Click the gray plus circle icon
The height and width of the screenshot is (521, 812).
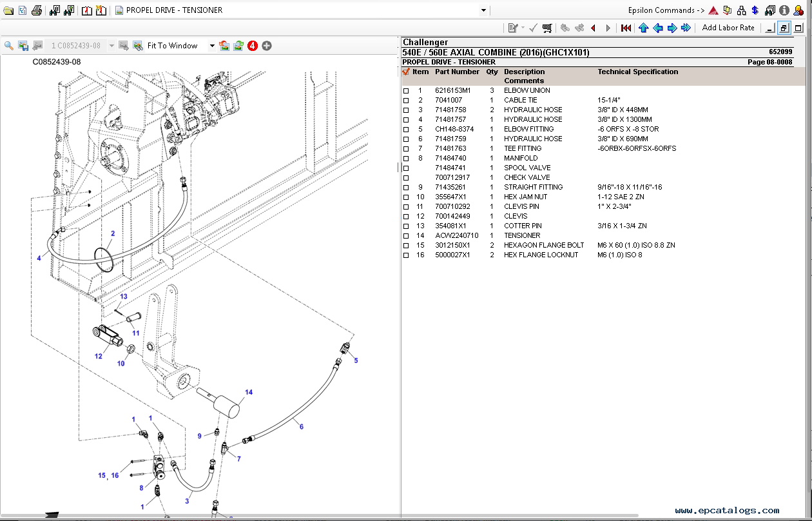[267, 45]
